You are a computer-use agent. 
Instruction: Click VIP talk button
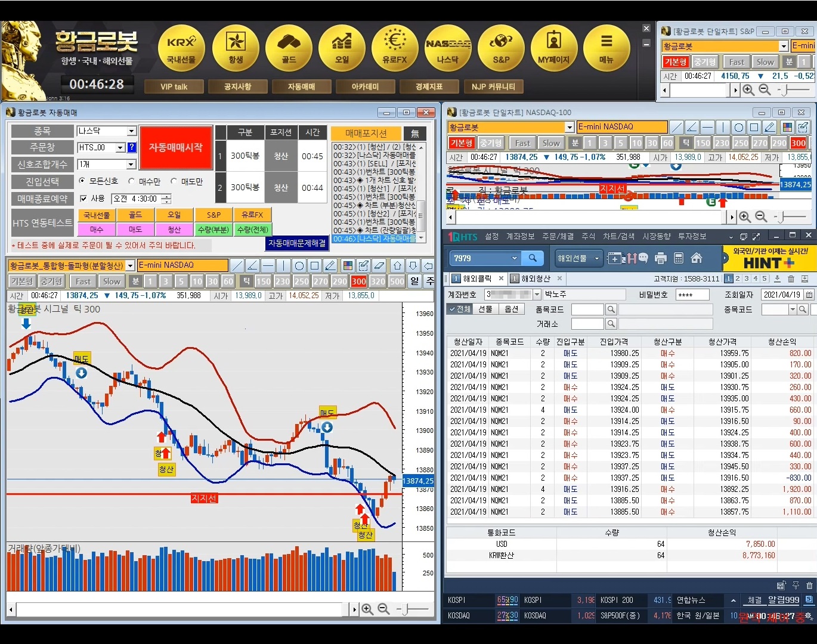click(x=174, y=86)
